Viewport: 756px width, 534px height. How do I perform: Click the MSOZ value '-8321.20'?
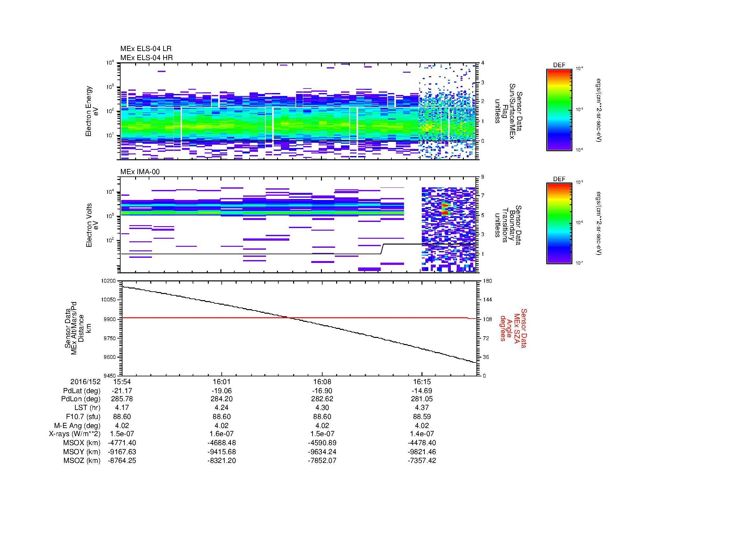click(x=222, y=461)
